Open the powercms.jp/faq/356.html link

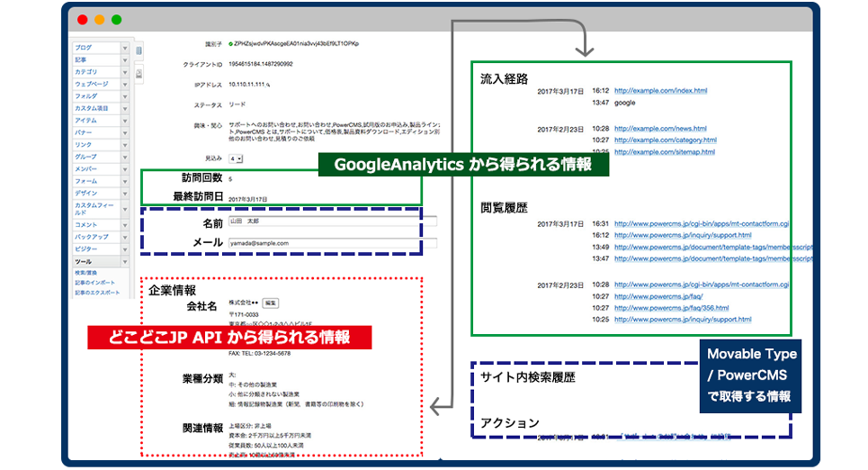672,308
